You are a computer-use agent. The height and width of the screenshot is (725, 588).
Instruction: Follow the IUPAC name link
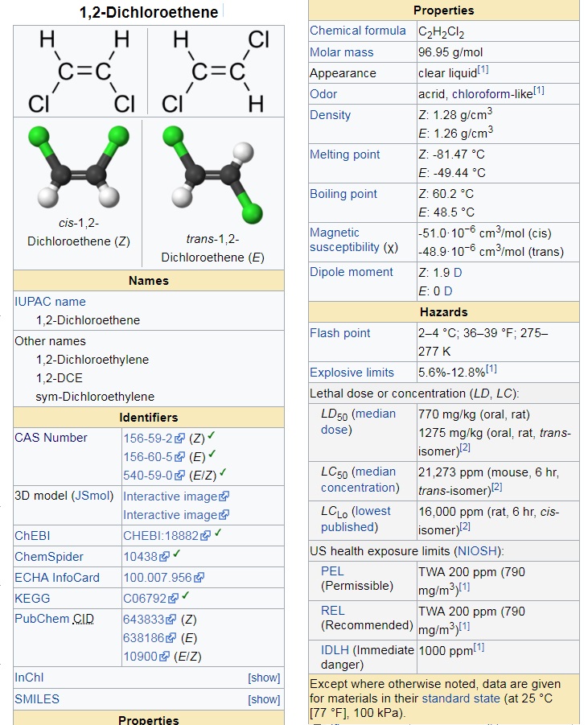click(50, 302)
